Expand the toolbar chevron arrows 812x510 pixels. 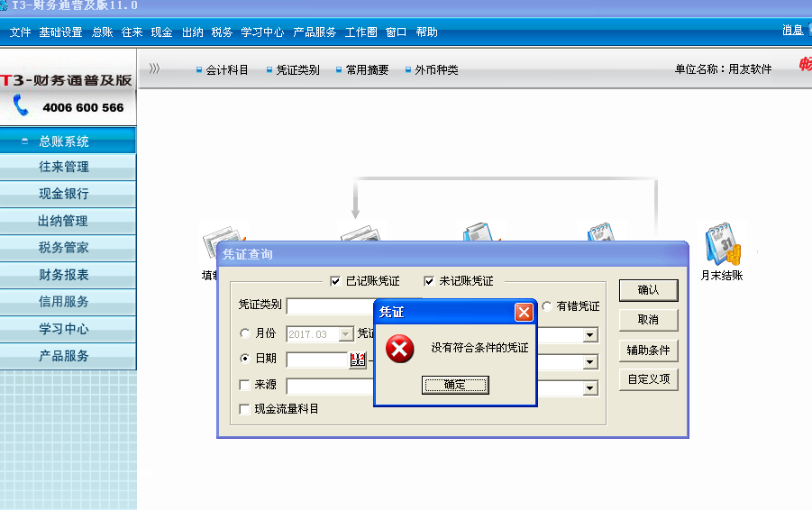point(154,68)
